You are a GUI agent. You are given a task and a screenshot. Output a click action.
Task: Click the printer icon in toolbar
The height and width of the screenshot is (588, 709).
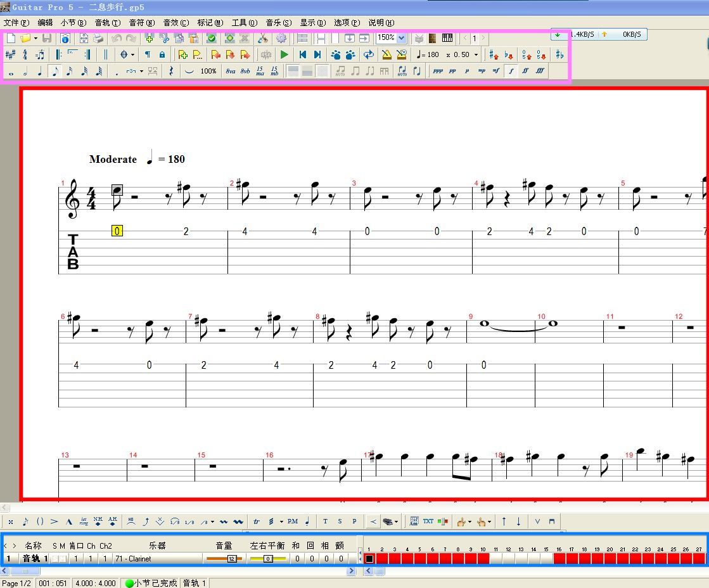(98, 39)
